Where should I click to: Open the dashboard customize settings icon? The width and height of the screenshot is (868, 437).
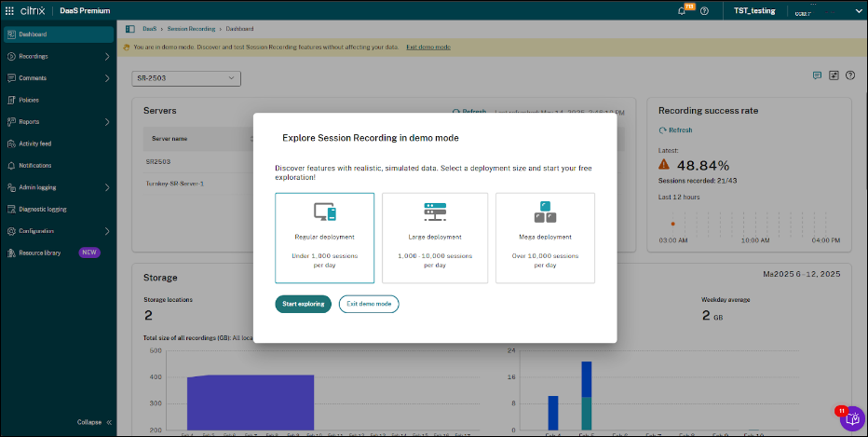click(x=834, y=75)
